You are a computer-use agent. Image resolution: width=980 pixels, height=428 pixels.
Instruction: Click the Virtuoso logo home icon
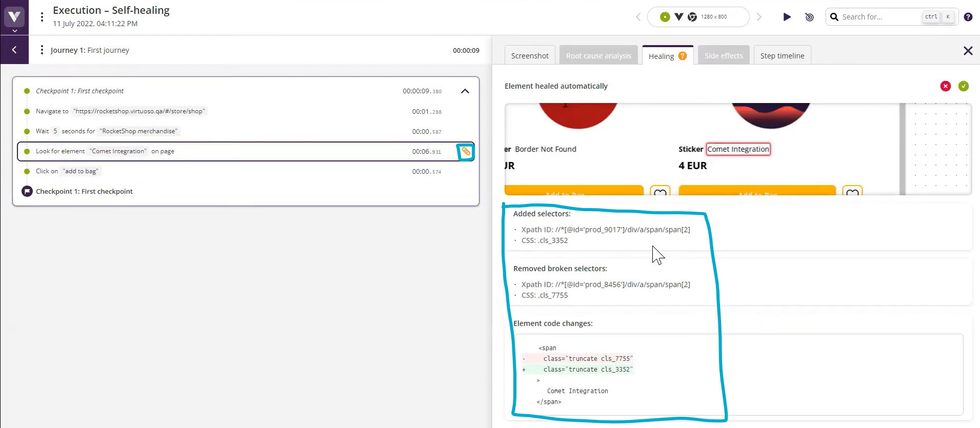tap(14, 16)
